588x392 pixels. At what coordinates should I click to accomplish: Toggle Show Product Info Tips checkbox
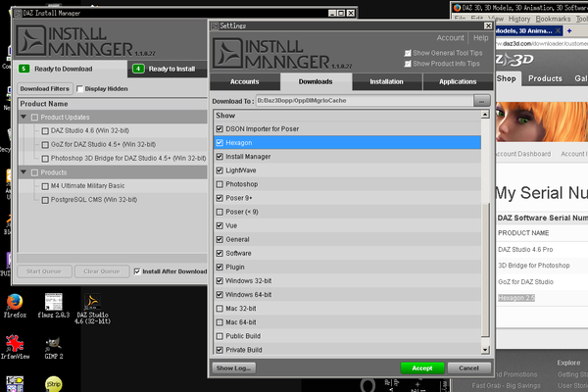click(x=408, y=64)
